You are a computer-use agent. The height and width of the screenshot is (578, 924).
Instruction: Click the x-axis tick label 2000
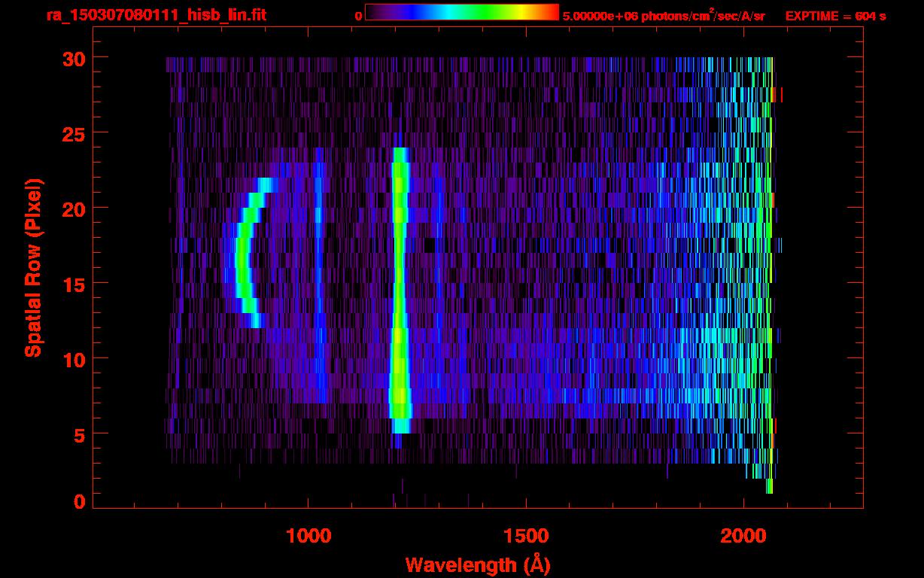click(743, 536)
